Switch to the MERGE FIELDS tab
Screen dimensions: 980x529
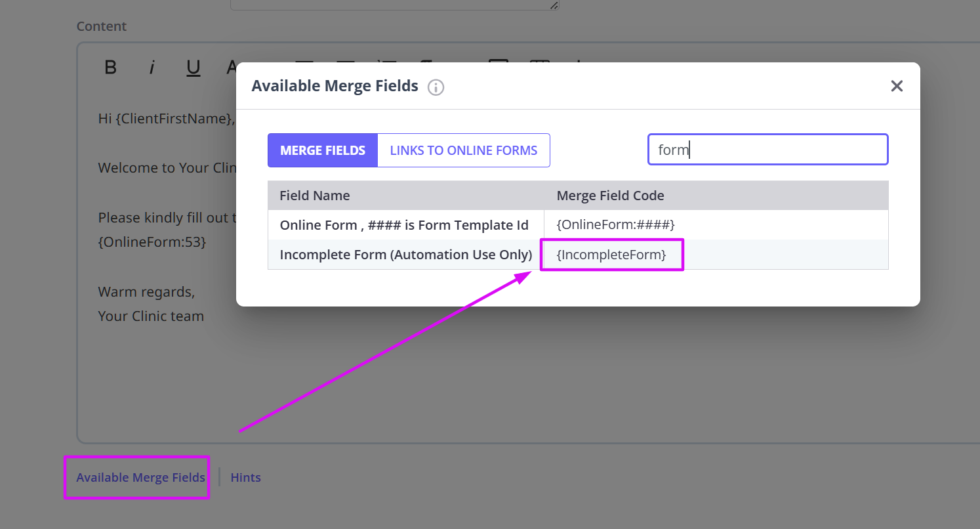322,150
